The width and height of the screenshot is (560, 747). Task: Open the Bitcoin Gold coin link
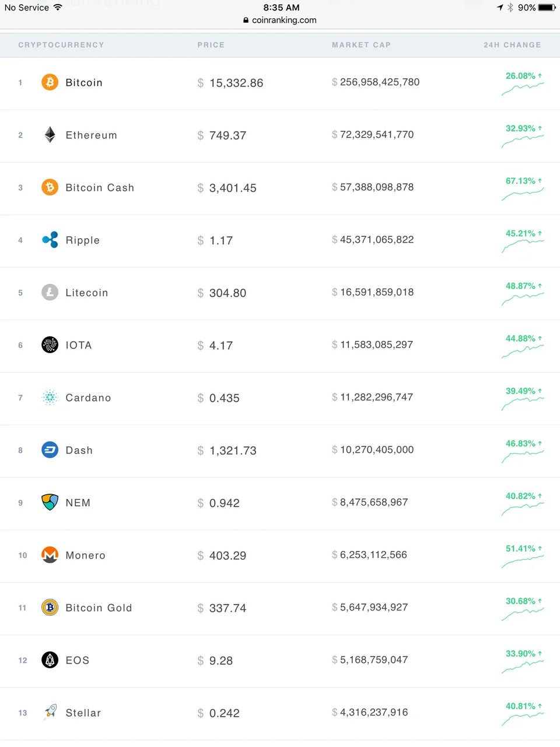pyautogui.click(x=99, y=608)
